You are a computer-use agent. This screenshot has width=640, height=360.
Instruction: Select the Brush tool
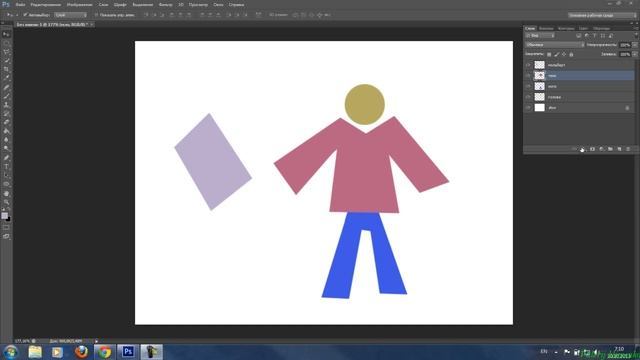(6, 96)
